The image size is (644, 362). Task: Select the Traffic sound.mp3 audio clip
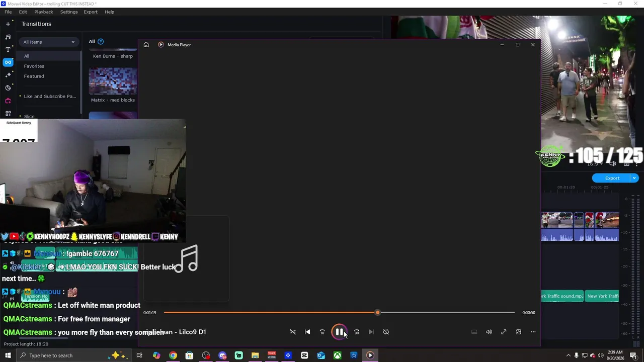[x=562, y=296]
